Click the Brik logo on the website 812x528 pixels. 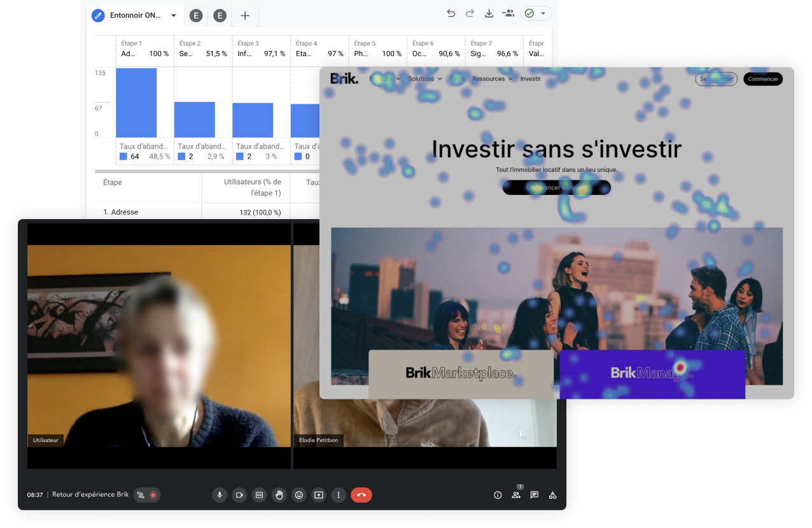pyautogui.click(x=344, y=78)
